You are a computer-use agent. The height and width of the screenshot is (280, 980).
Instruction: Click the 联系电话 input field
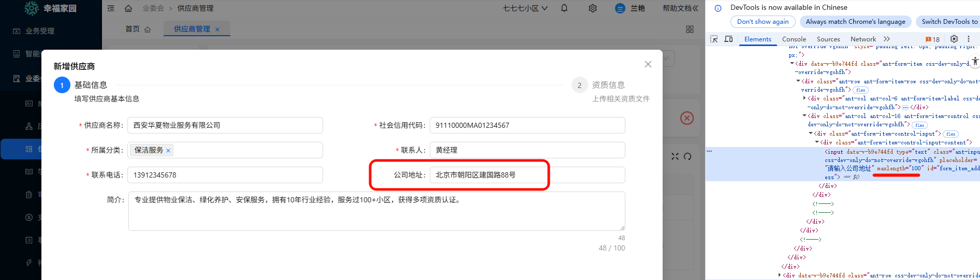point(225,175)
